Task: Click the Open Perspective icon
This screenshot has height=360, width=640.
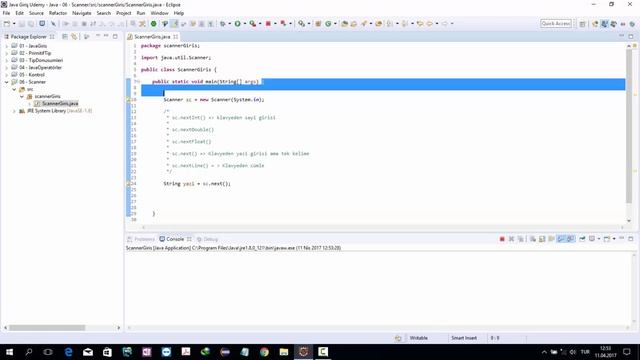Action: pyautogui.click(x=582, y=24)
